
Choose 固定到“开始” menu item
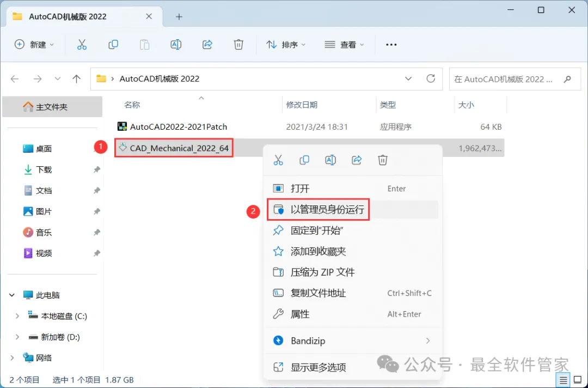click(352, 231)
